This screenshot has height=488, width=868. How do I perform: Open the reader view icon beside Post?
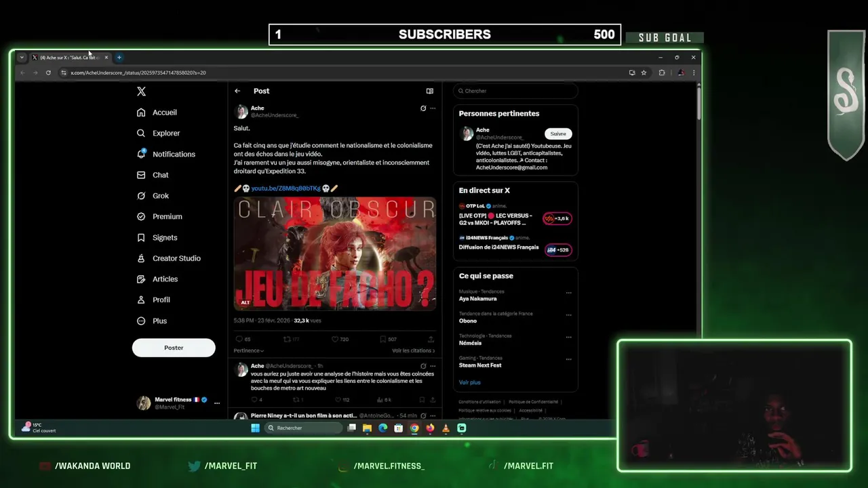pos(429,91)
